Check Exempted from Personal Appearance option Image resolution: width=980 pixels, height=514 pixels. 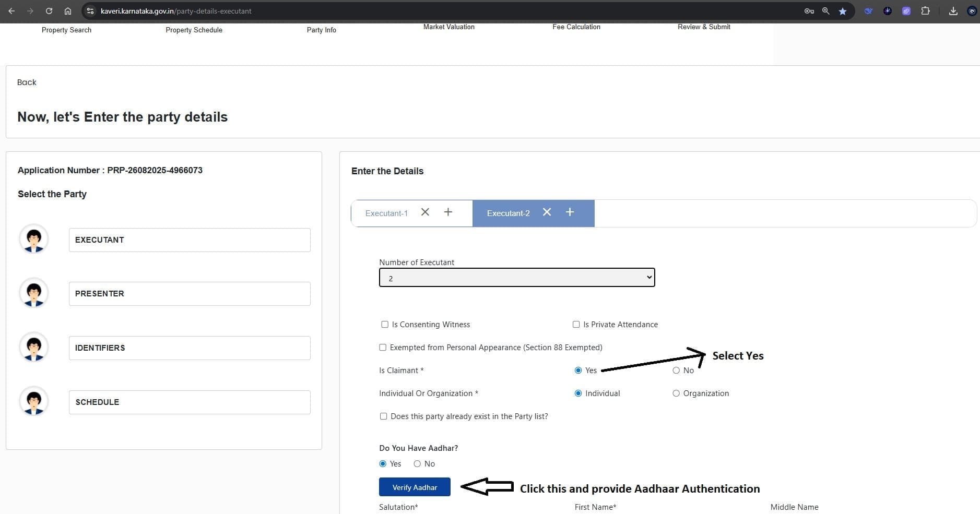click(383, 348)
